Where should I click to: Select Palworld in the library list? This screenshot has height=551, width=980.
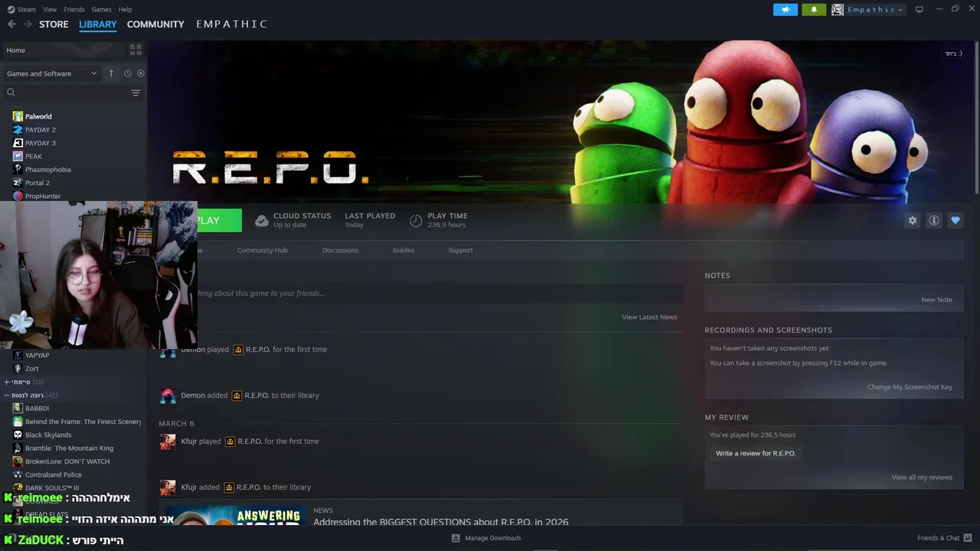[x=38, y=116]
